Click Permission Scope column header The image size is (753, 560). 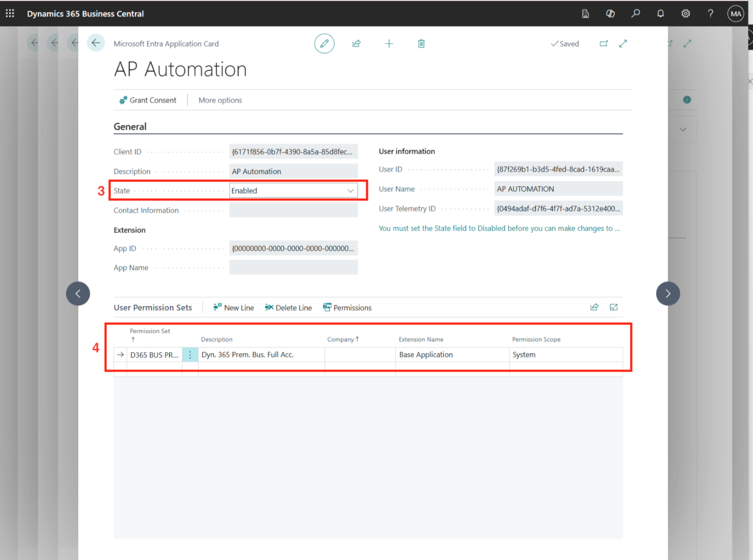[536, 339]
